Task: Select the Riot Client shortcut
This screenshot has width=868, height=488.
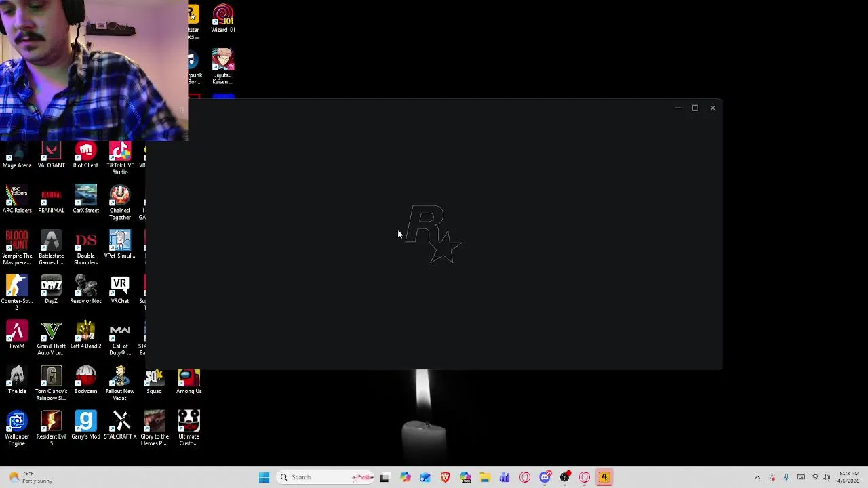Action: [x=85, y=155]
